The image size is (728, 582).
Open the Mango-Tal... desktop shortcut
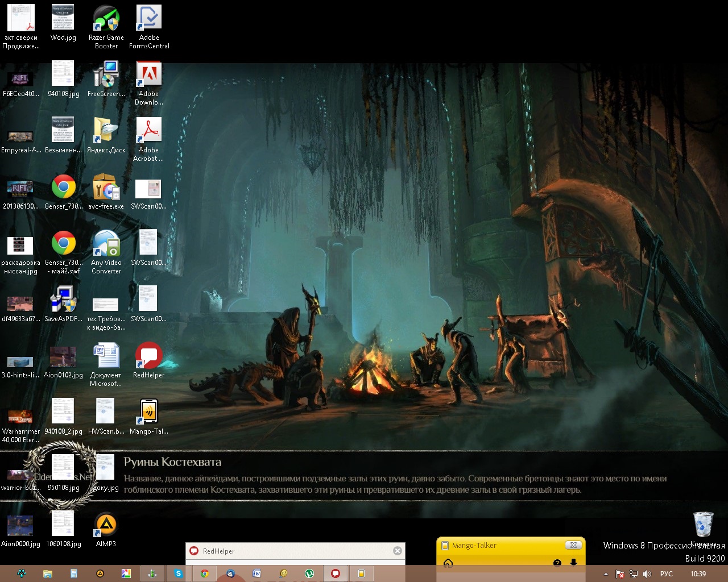pyautogui.click(x=149, y=417)
